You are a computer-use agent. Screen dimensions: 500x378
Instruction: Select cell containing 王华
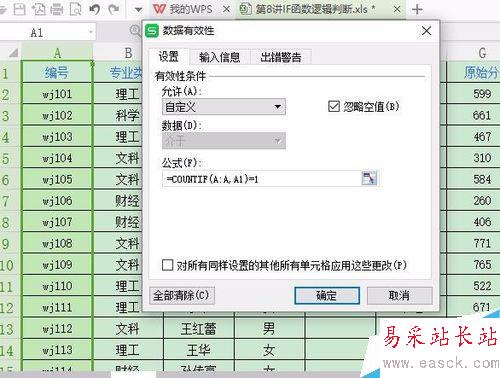coord(199,350)
